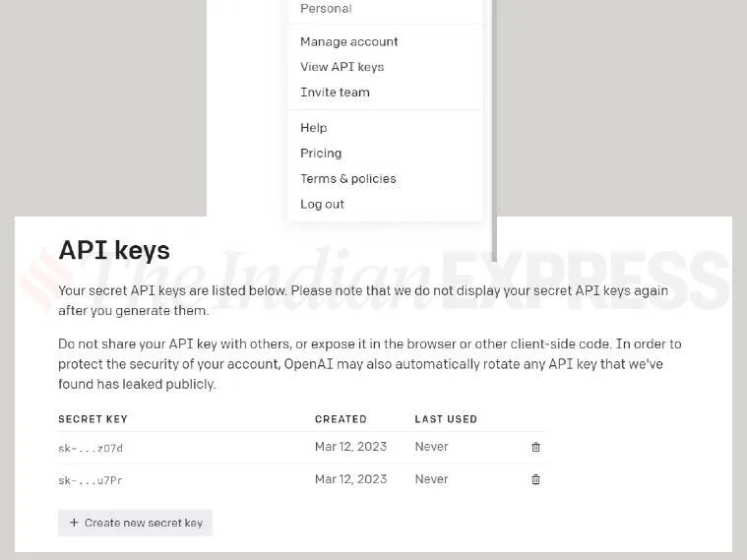The height and width of the screenshot is (560, 747).
Task: Click the sk-...u7Pr key text
Action: point(91,480)
